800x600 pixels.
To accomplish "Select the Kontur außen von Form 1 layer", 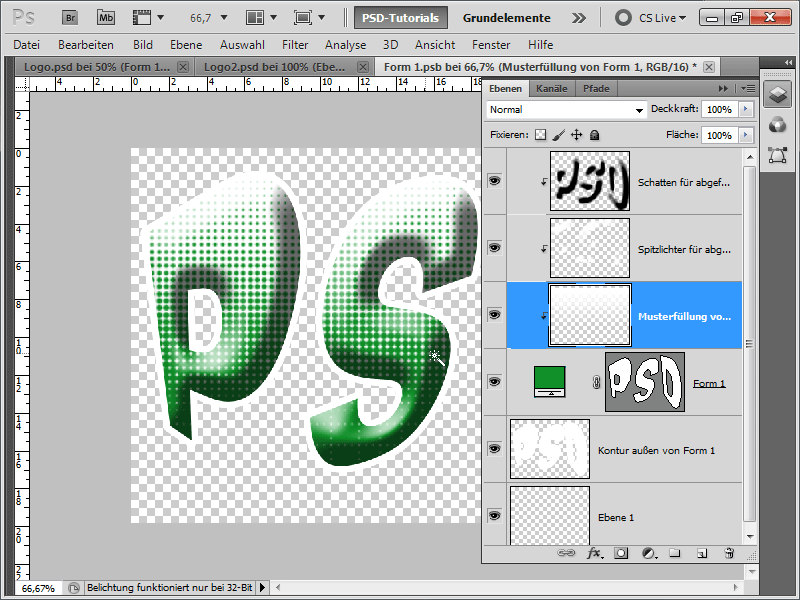I will (624, 449).
